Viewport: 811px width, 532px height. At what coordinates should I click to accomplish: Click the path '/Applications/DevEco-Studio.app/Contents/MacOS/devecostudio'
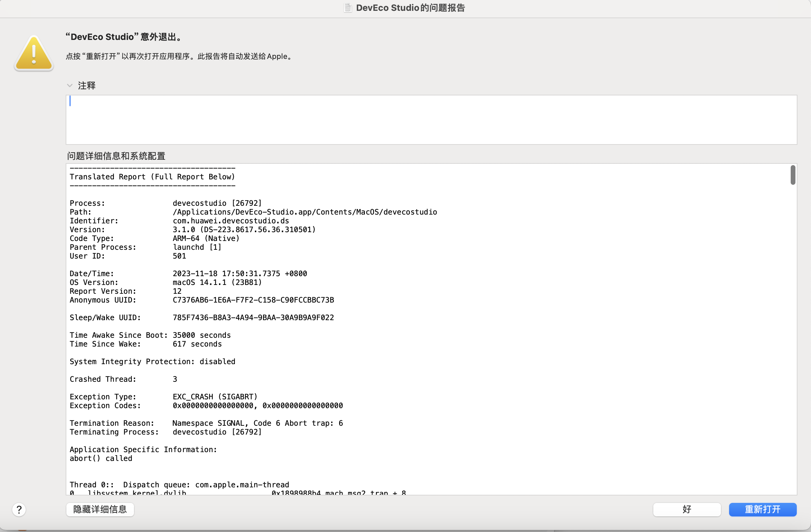coord(305,212)
